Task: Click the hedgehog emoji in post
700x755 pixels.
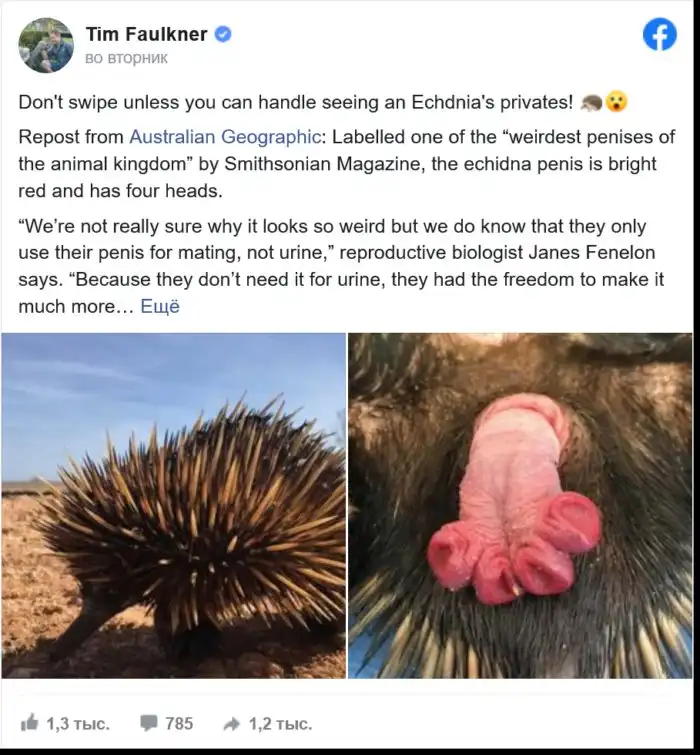Action: [591, 102]
